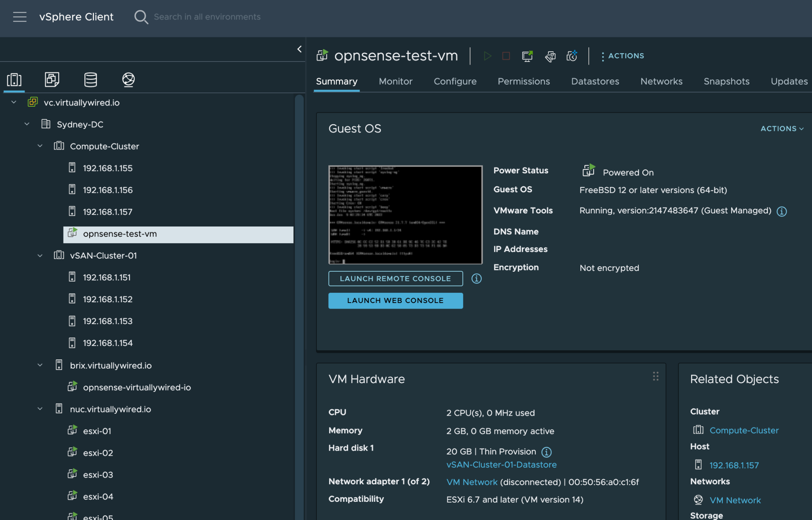Switch to Datastores tab
This screenshot has width=812, height=520.
[595, 81]
